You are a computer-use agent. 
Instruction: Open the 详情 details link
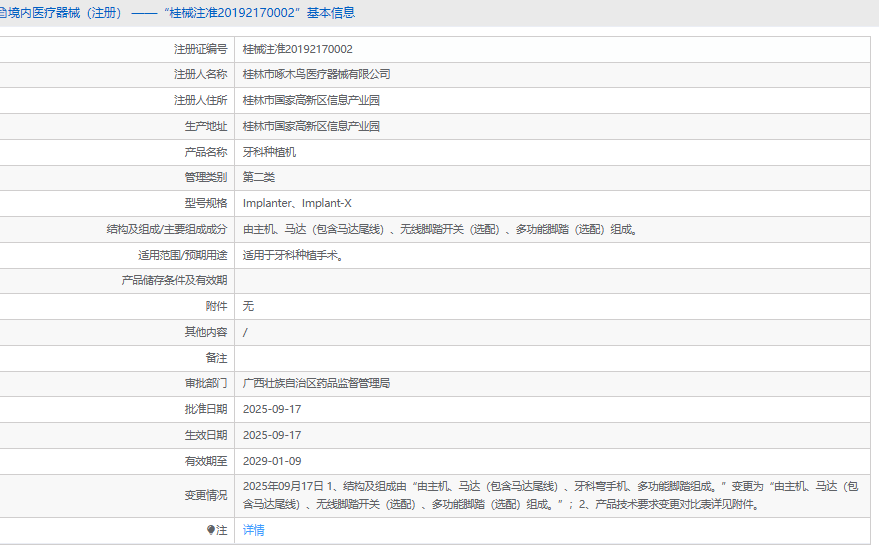(254, 530)
